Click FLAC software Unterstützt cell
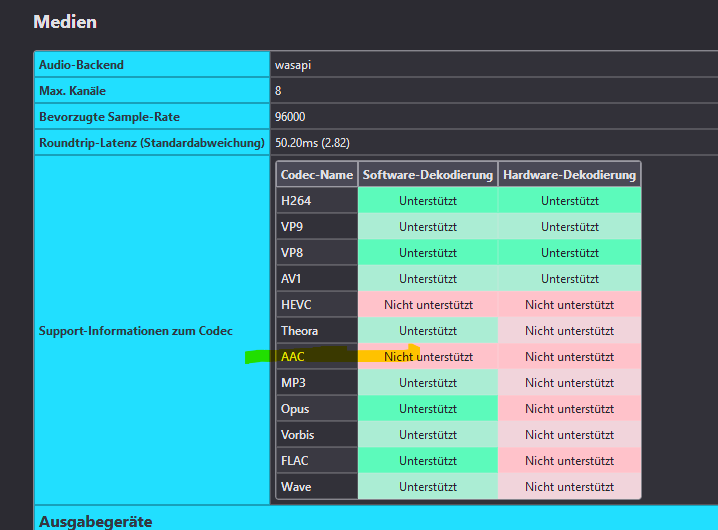The image size is (718, 530). click(x=428, y=461)
